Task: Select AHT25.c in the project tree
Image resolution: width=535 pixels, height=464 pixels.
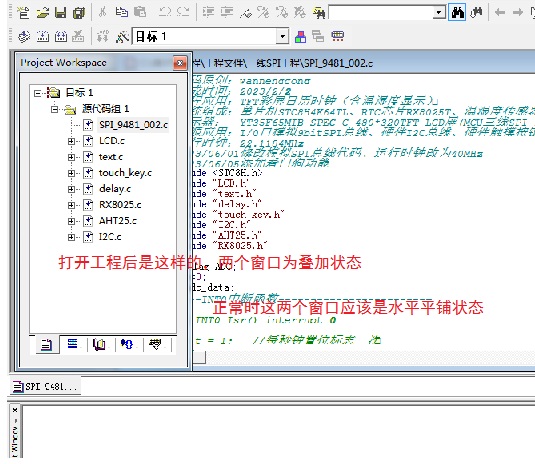Action: (118, 220)
